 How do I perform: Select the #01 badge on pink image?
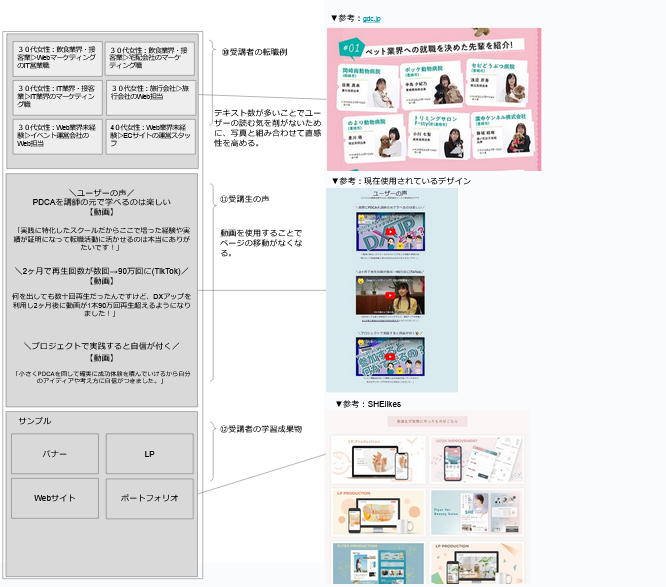[x=351, y=48]
